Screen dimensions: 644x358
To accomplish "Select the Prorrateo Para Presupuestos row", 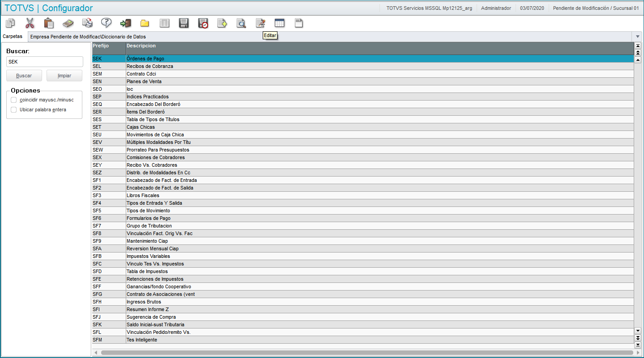I will coord(363,150).
